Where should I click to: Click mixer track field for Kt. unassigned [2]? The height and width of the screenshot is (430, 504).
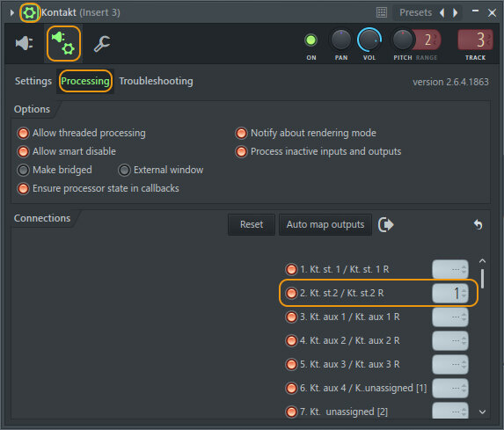pyautogui.click(x=450, y=411)
